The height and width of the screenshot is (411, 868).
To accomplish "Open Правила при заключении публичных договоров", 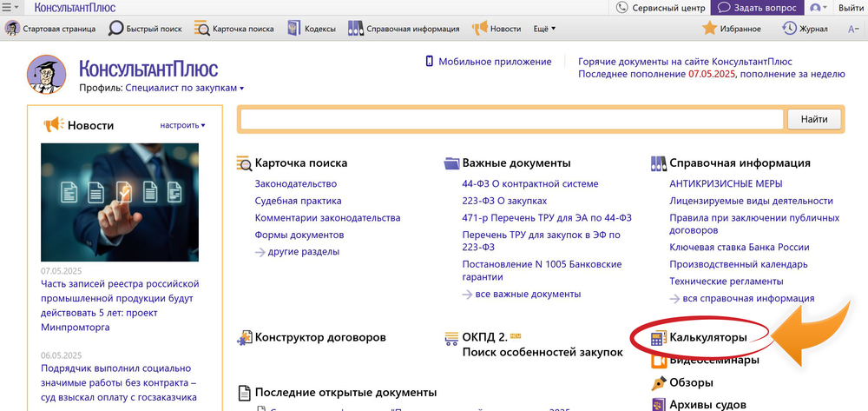I will 754,224.
